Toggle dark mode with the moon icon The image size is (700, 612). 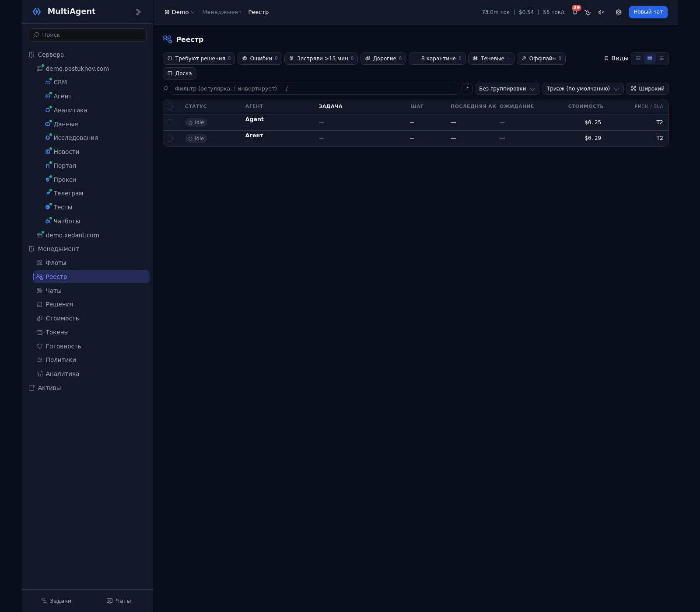tap(588, 12)
